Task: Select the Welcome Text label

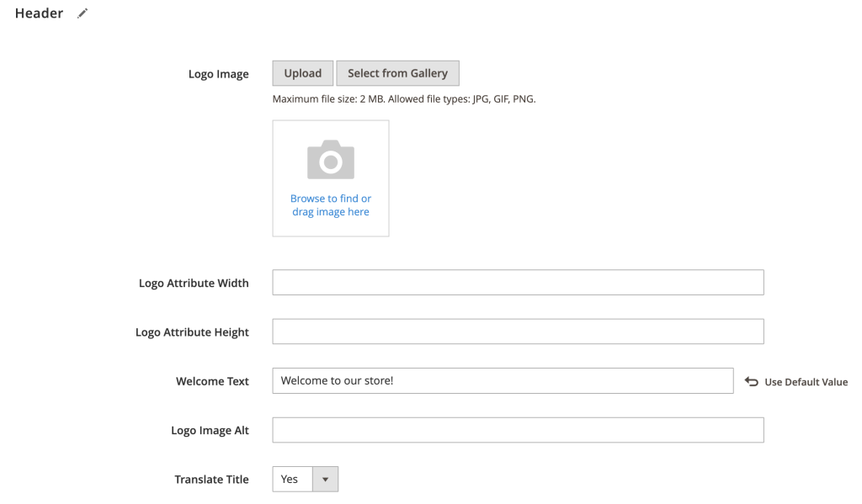Action: pos(212,381)
